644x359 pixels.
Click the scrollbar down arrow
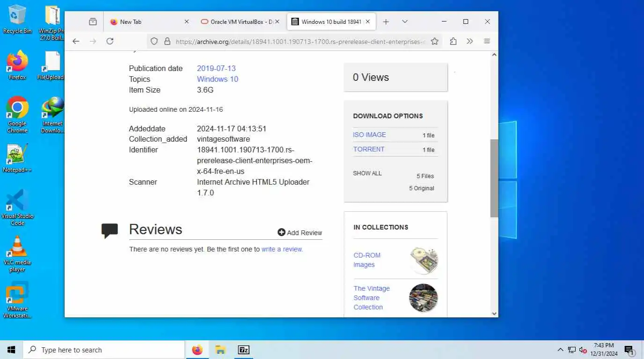pyautogui.click(x=494, y=314)
